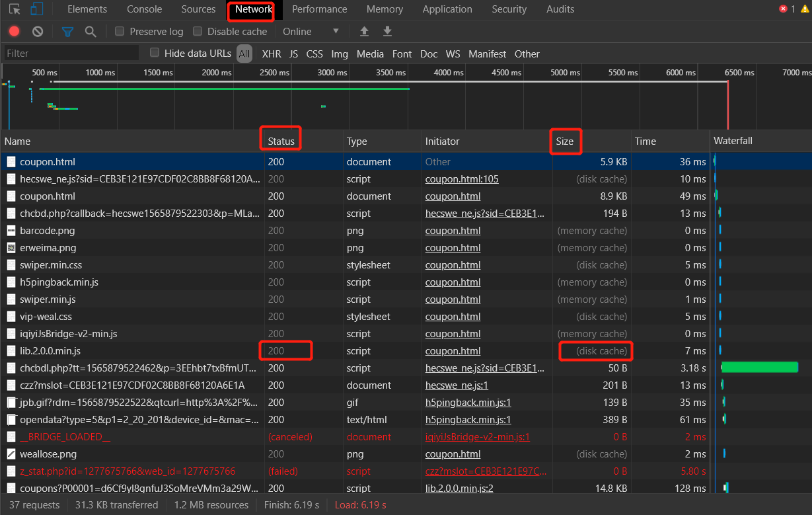Select the Network tab

pyautogui.click(x=254, y=9)
